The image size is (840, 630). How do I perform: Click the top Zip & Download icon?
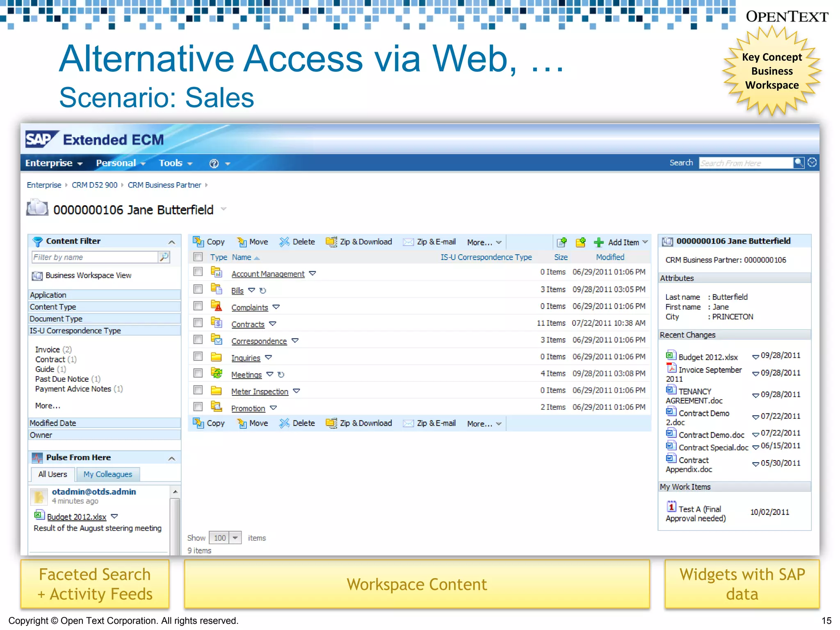pos(331,242)
